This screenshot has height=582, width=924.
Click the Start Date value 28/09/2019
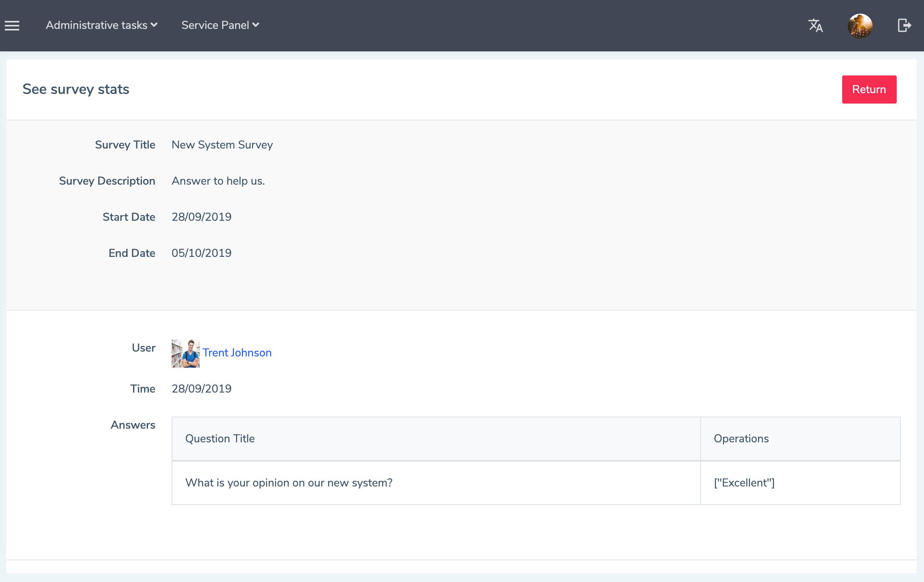[201, 217]
